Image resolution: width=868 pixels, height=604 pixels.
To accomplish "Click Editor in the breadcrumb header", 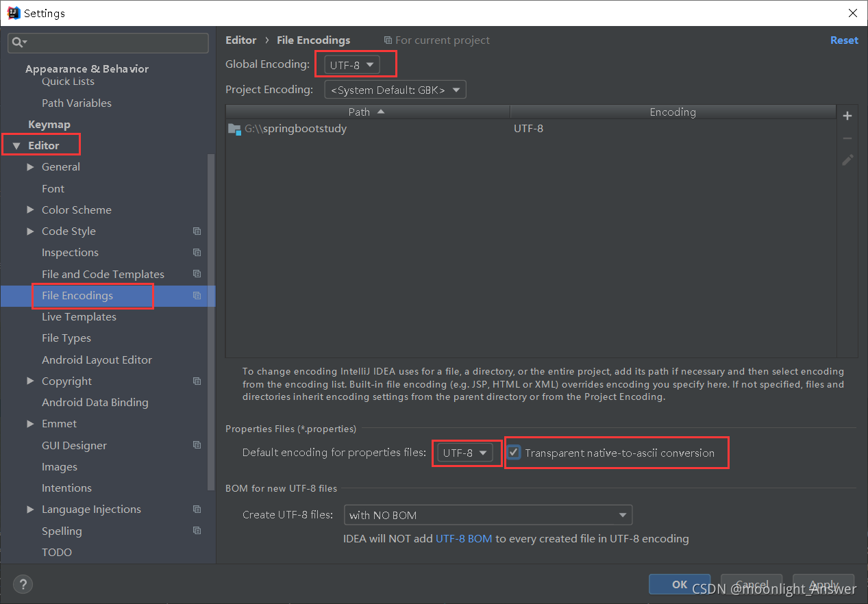I will tap(241, 40).
